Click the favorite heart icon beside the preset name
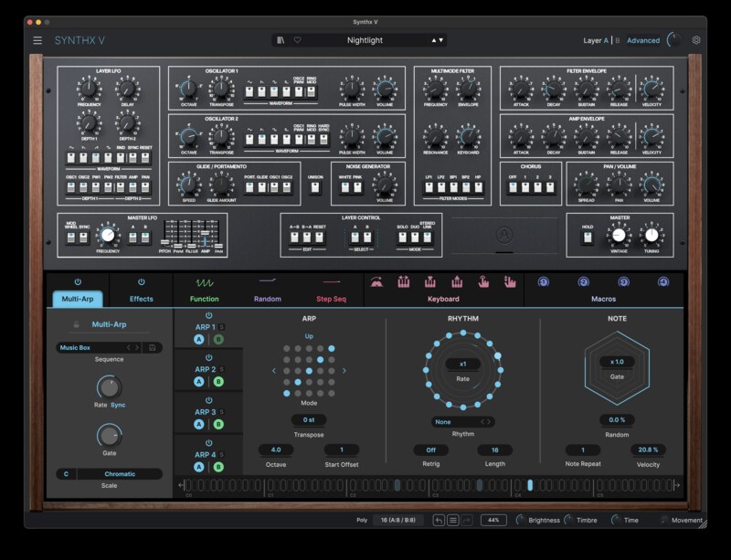 click(x=296, y=38)
